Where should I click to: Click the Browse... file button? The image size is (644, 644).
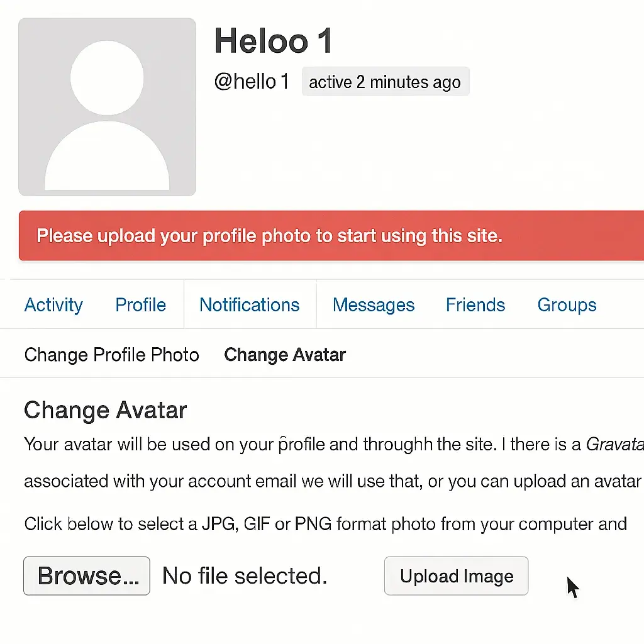pos(87,576)
